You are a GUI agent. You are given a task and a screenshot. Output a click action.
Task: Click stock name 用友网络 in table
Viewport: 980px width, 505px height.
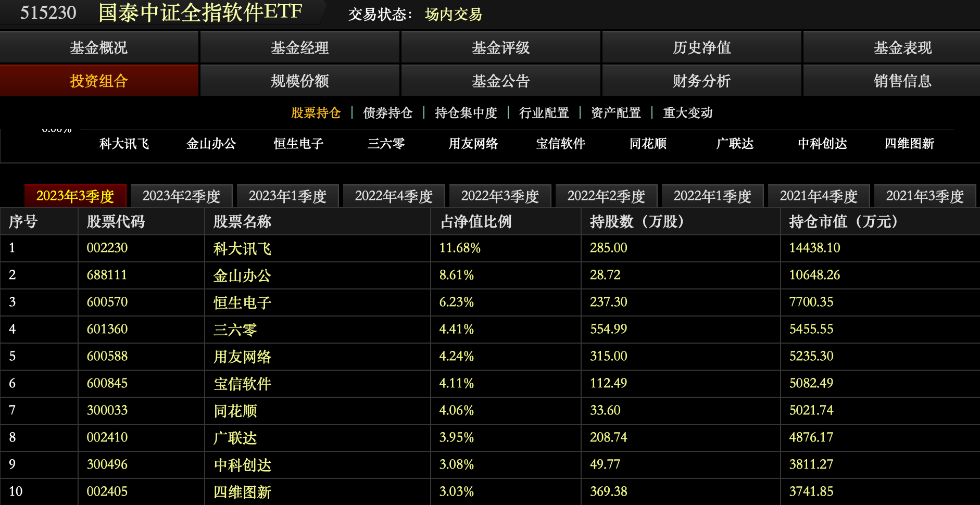point(242,357)
